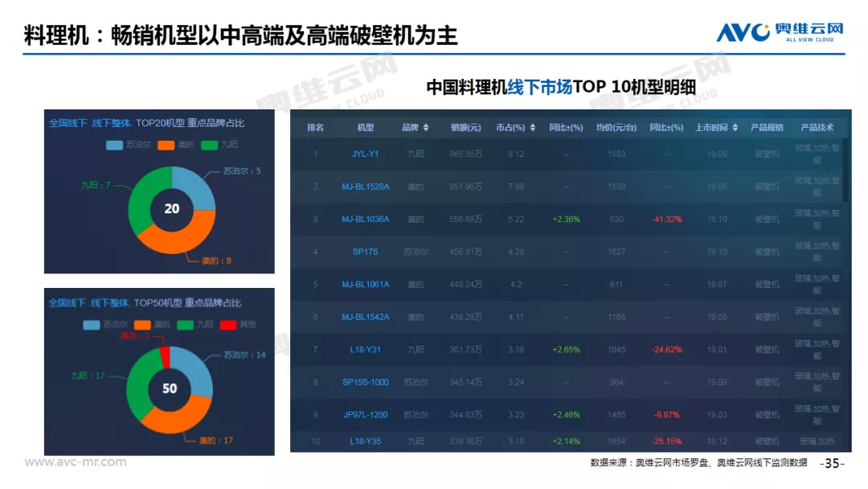Select red 其他 slice of TOP50 donut
868x489 pixels.
tap(165, 357)
